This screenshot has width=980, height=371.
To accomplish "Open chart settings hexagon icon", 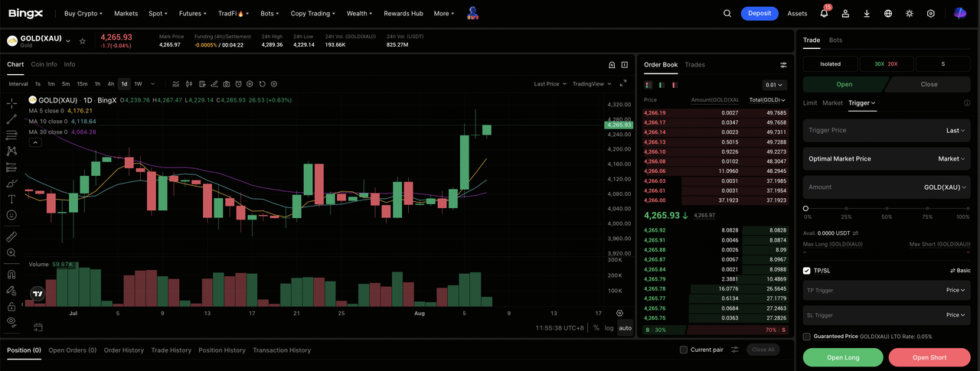I will [x=250, y=84].
